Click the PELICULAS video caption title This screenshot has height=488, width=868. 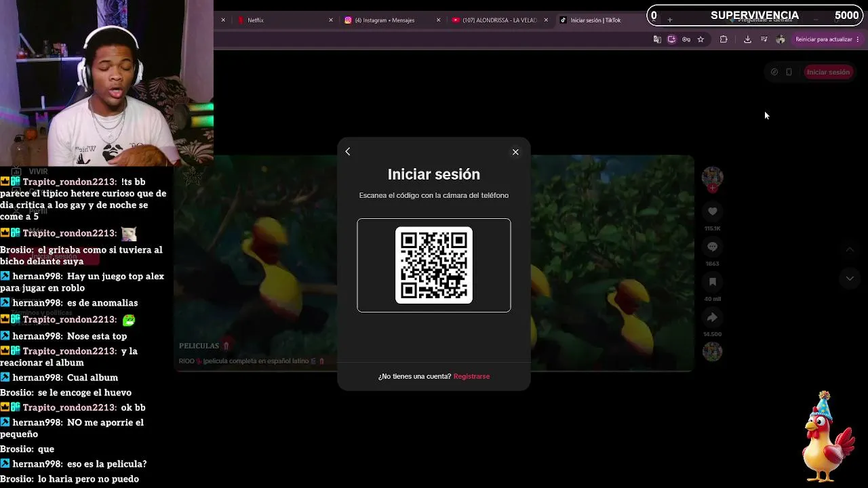tap(199, 346)
